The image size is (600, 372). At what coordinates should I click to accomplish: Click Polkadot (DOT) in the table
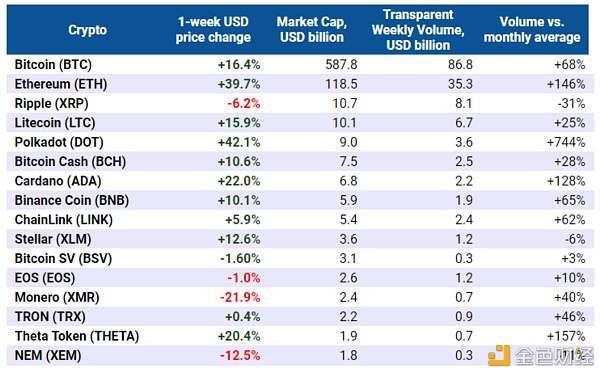(x=59, y=142)
